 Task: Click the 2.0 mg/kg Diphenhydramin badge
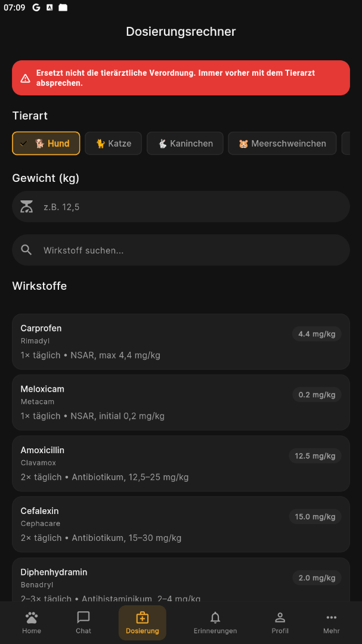point(317,578)
